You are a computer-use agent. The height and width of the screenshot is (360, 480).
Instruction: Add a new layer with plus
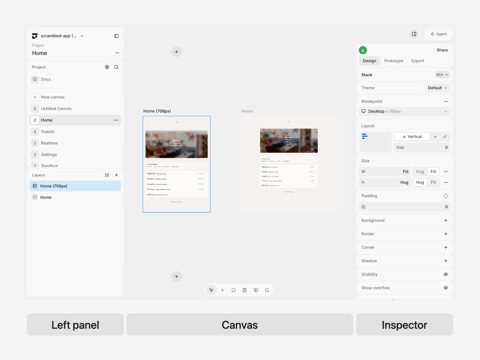pyautogui.click(x=116, y=175)
